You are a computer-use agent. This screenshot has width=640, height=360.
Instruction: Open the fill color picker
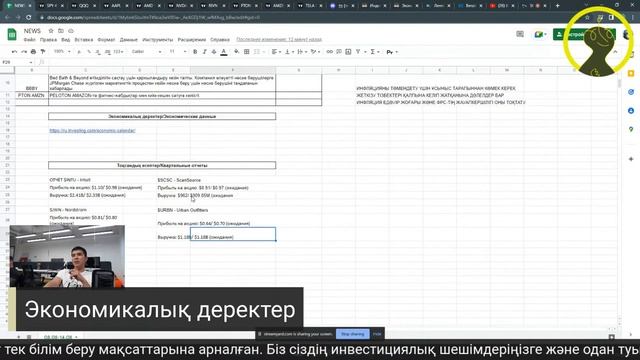pos(236,52)
